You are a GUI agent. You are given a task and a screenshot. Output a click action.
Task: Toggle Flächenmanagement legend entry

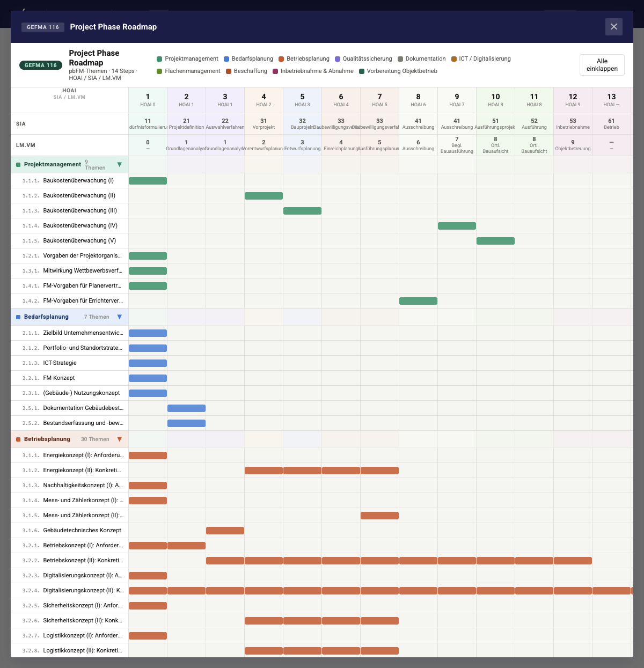coord(188,71)
